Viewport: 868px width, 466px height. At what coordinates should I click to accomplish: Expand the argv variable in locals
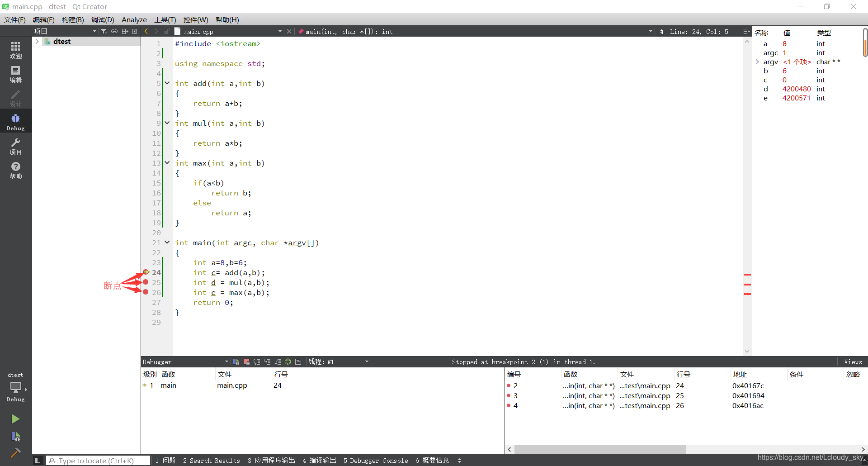pyautogui.click(x=757, y=62)
